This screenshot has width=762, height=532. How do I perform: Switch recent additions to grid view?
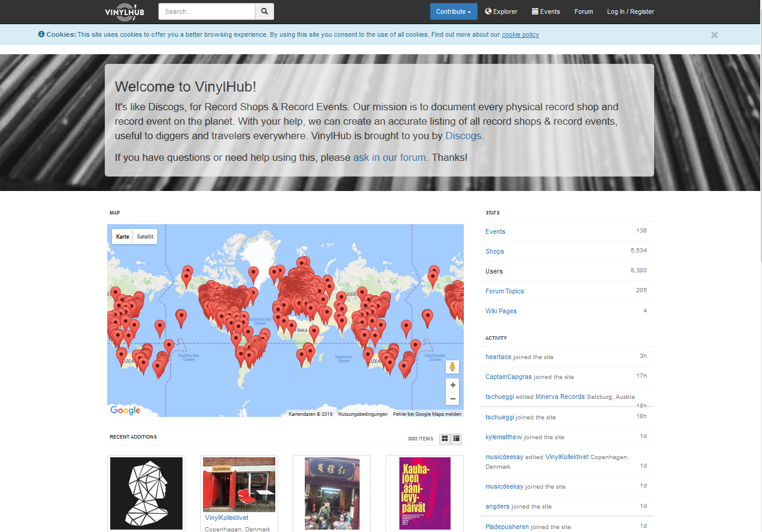point(445,439)
